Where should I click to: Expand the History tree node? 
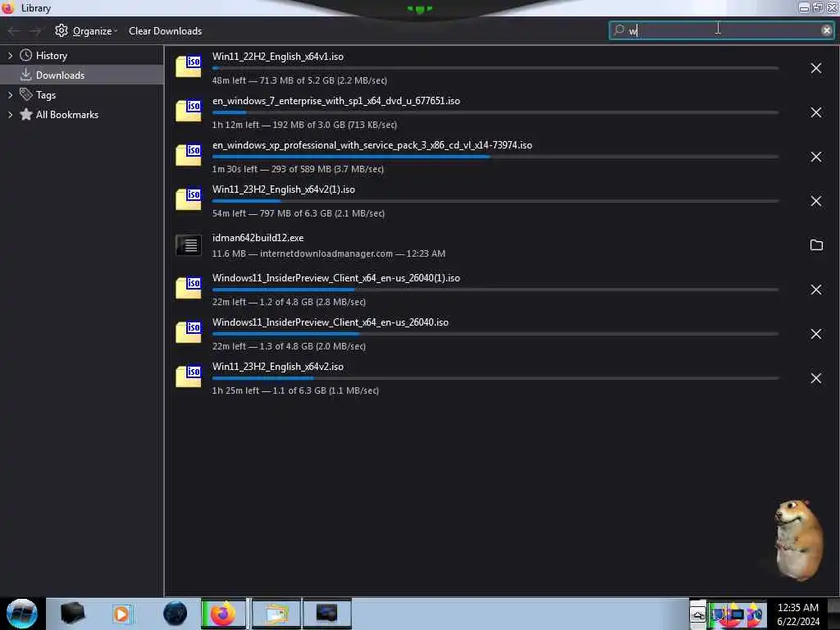tap(10, 55)
